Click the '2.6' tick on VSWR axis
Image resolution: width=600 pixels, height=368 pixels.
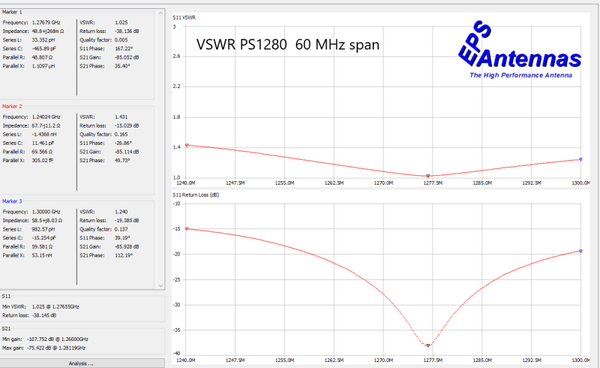[176, 56]
